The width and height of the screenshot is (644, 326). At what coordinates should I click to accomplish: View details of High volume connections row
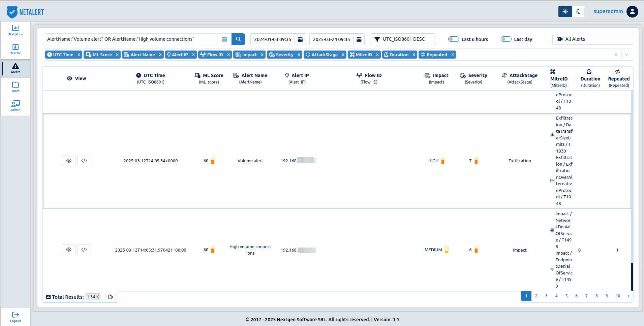coord(69,250)
